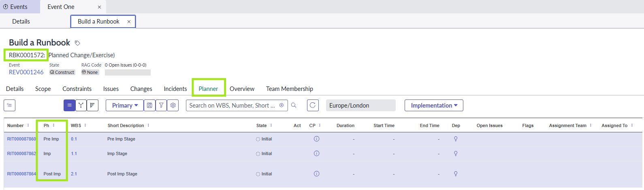The width and height of the screenshot is (644, 190).
Task: Clear the search field with the x icon
Action: click(x=281, y=106)
